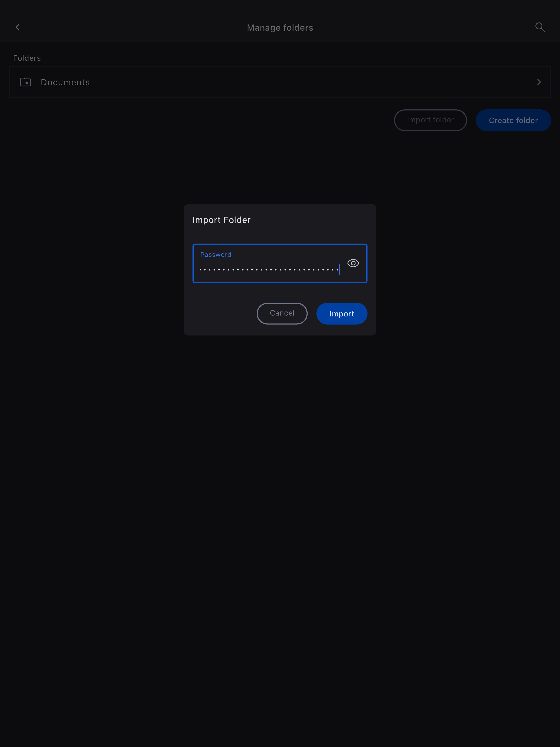The height and width of the screenshot is (747, 560).
Task: Open search with the magnifier icon
Action: (540, 27)
